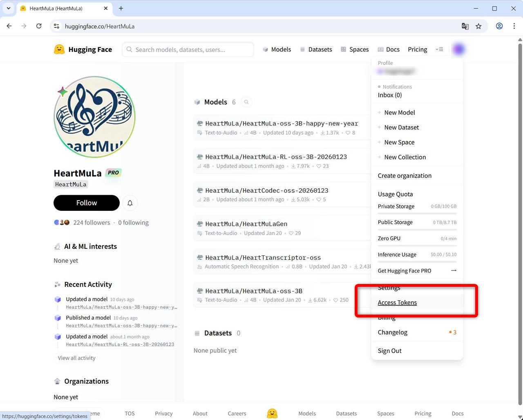Click the View all activity button
This screenshot has height=420, width=523.
[x=76, y=358]
